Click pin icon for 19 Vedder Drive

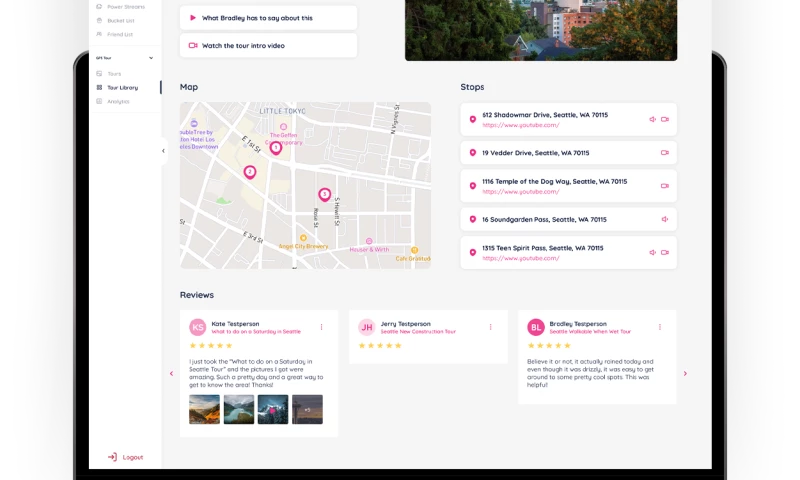(472, 153)
